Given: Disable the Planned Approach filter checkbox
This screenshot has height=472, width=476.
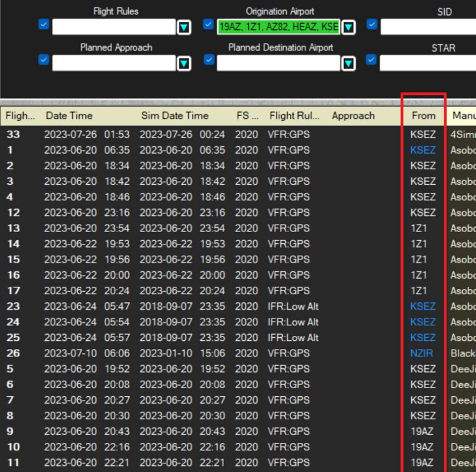Looking at the screenshot, I should 44,60.
